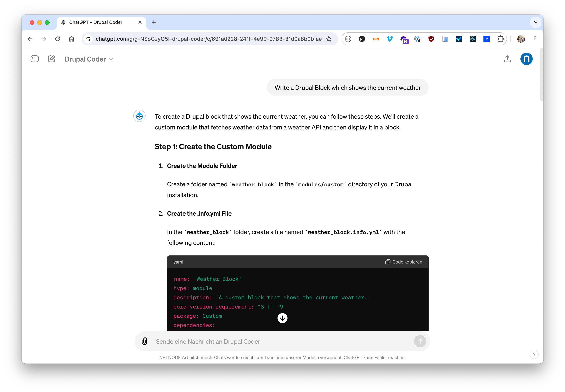Image resolution: width=565 pixels, height=392 pixels.
Task: Open the Drupal Coder model dropdown
Action: click(89, 59)
